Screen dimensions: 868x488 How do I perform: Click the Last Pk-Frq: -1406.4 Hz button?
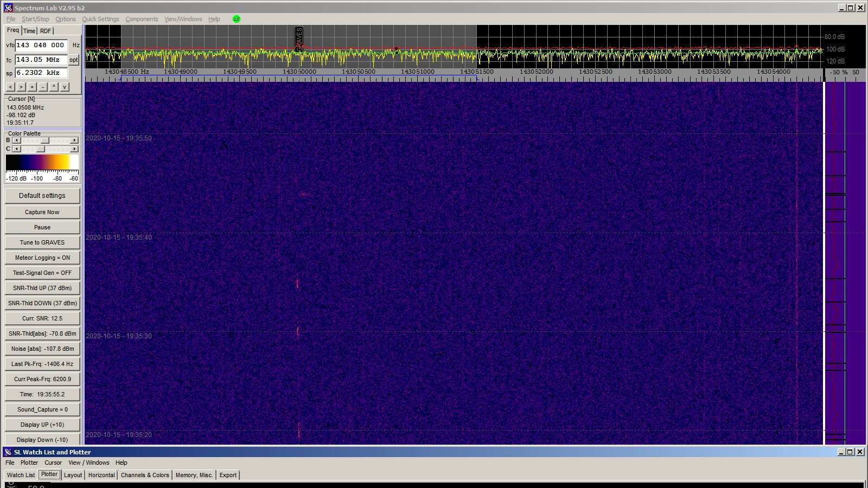(x=42, y=364)
